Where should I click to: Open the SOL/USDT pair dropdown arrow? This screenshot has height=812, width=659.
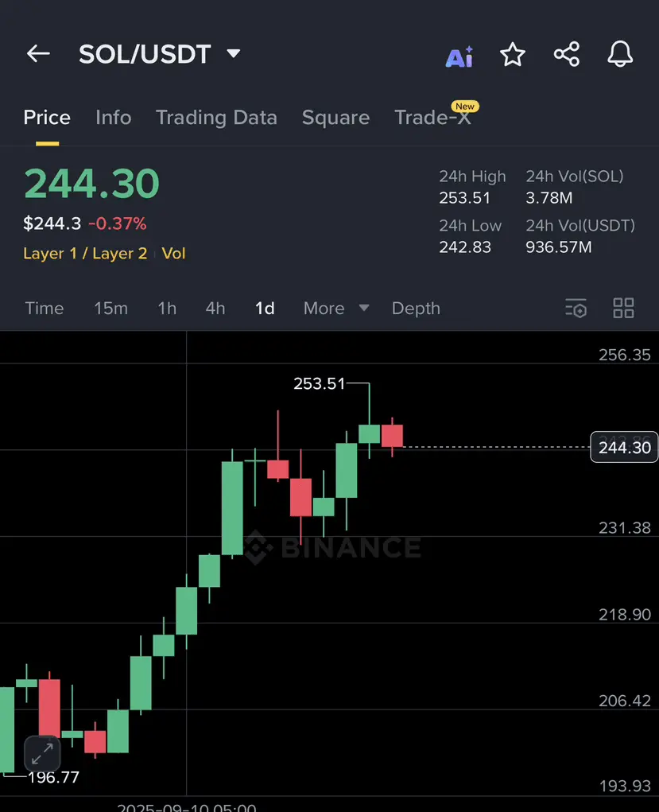coord(234,53)
